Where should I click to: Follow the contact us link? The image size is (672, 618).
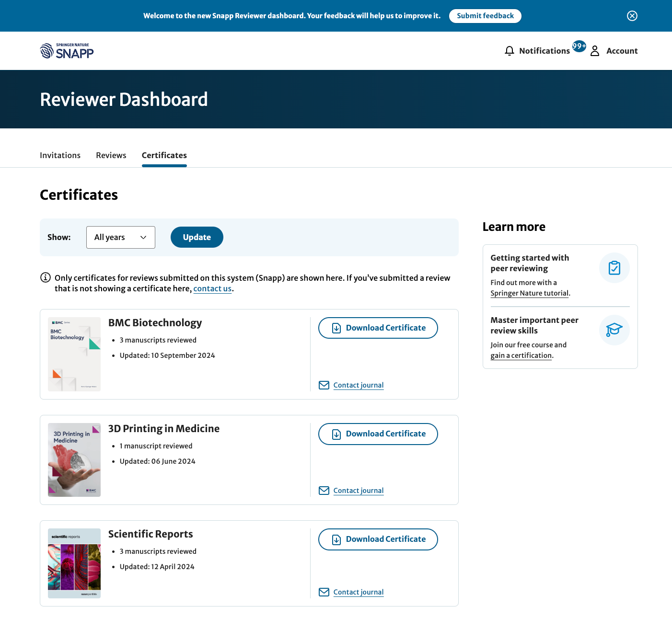[x=212, y=288]
